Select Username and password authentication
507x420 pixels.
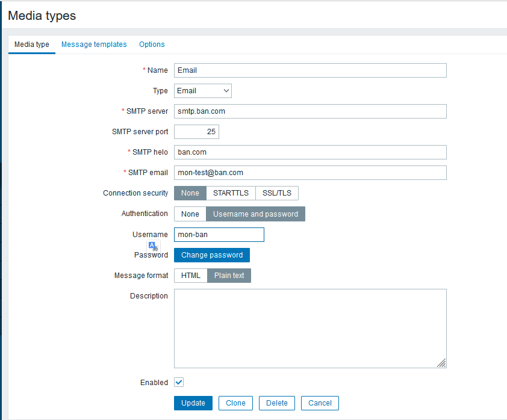pos(255,214)
